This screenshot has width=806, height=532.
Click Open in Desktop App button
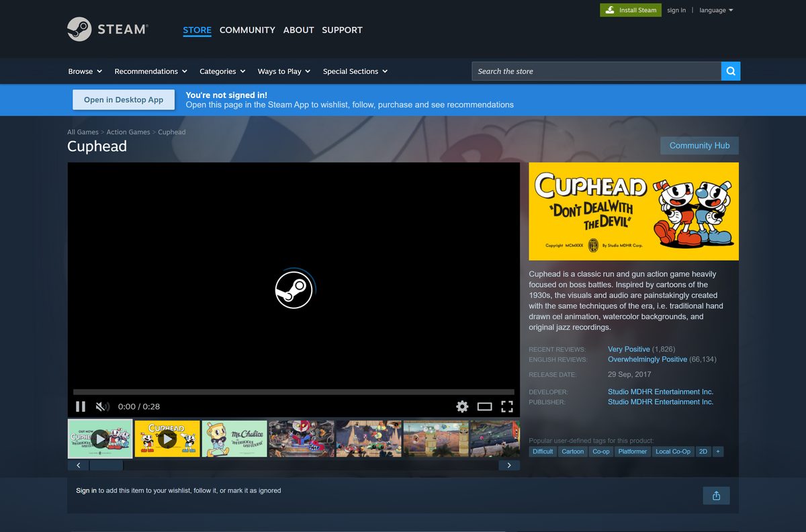click(124, 99)
